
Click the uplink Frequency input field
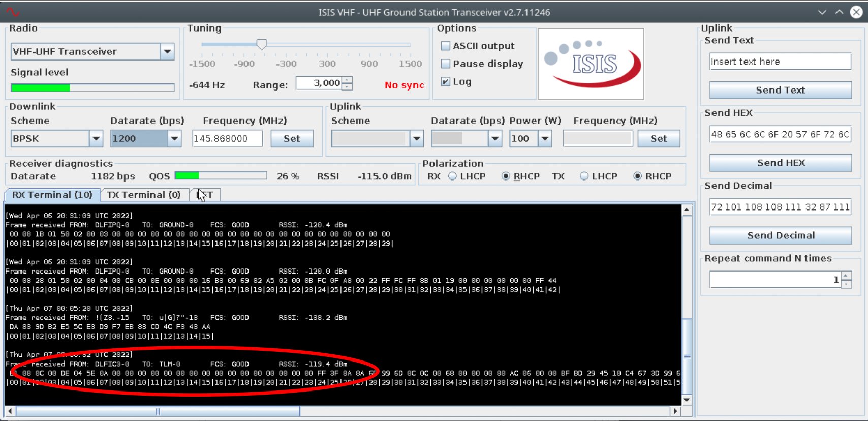[598, 138]
